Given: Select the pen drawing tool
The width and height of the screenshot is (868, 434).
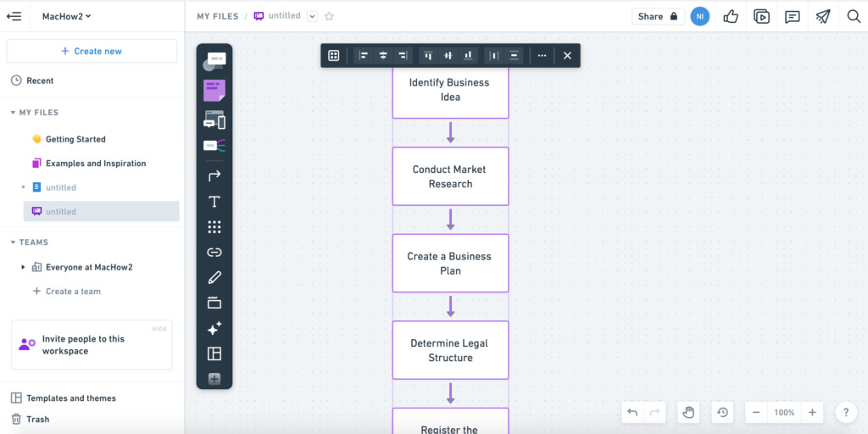Looking at the screenshot, I should [x=214, y=277].
